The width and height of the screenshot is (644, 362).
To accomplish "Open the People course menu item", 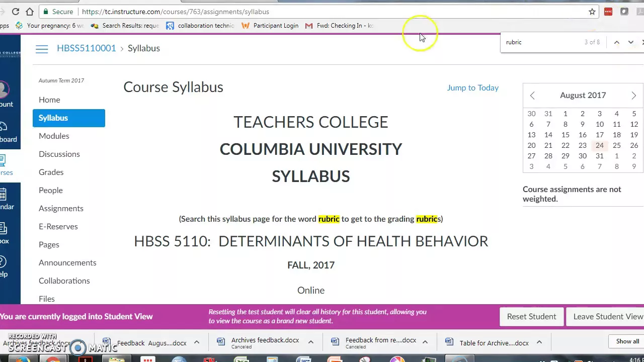I will [51, 190].
